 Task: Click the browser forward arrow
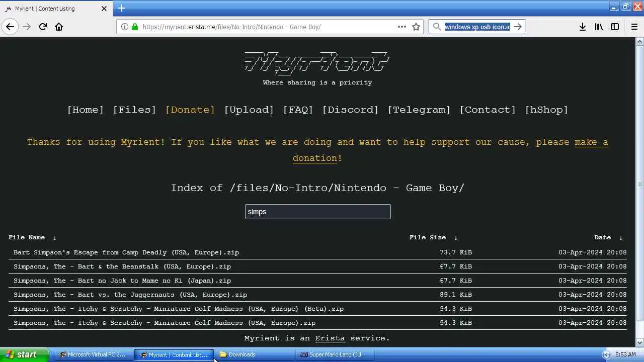click(27, 27)
